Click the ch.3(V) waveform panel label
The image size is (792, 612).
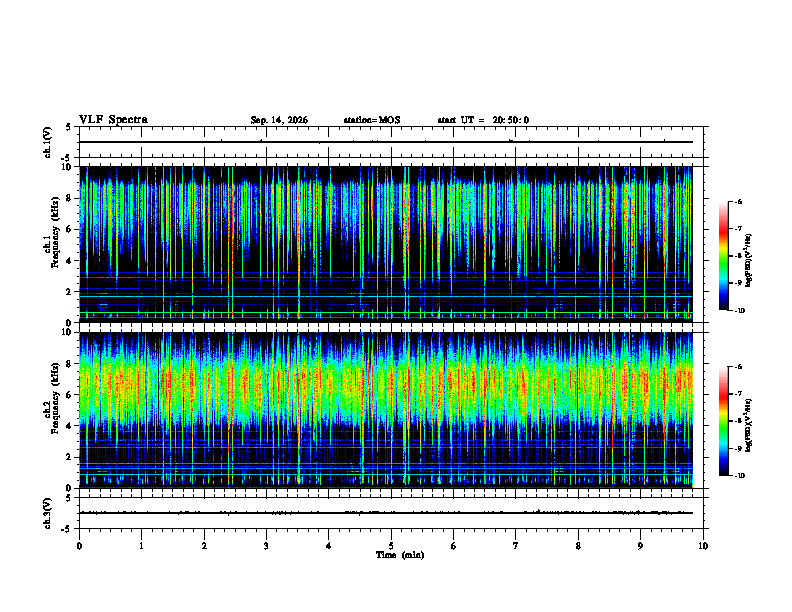point(48,513)
